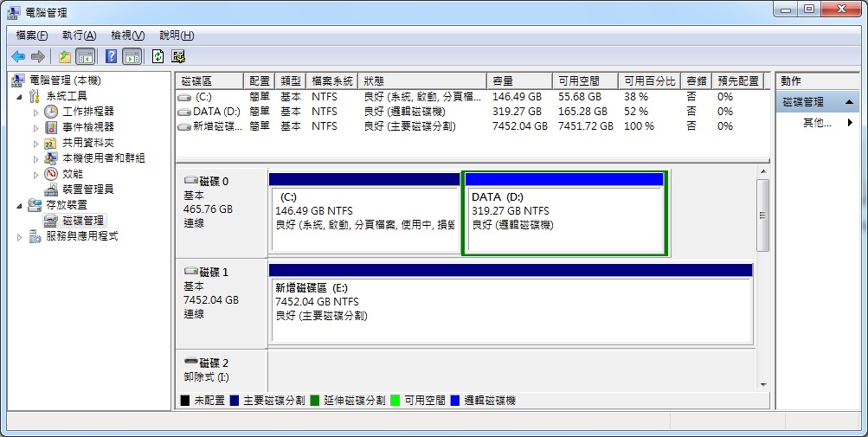Viewport: 868px width, 437px height.
Task: Toggle the Show/Hide Action Pane icon
Action: pyautogui.click(x=132, y=56)
